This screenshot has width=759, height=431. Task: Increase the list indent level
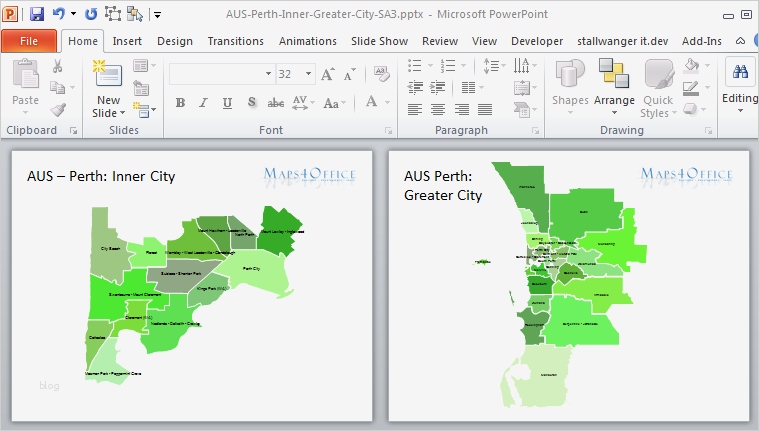tap(438, 87)
